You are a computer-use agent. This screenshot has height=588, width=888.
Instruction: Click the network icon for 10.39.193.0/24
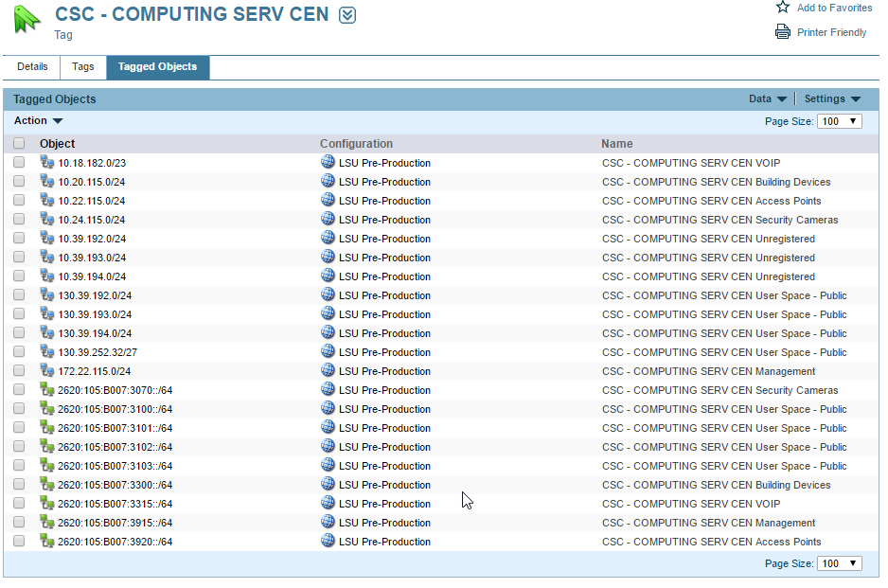(x=47, y=257)
